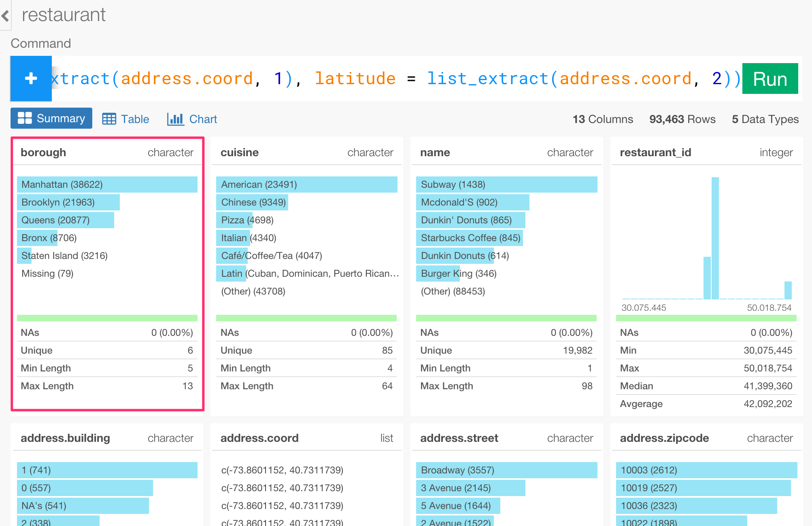812x526 pixels.
Task: Click the 13 Columns count
Action: [x=603, y=119]
